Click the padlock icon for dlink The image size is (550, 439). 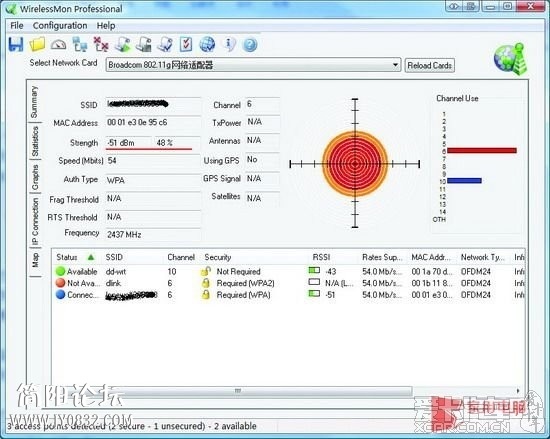(206, 283)
